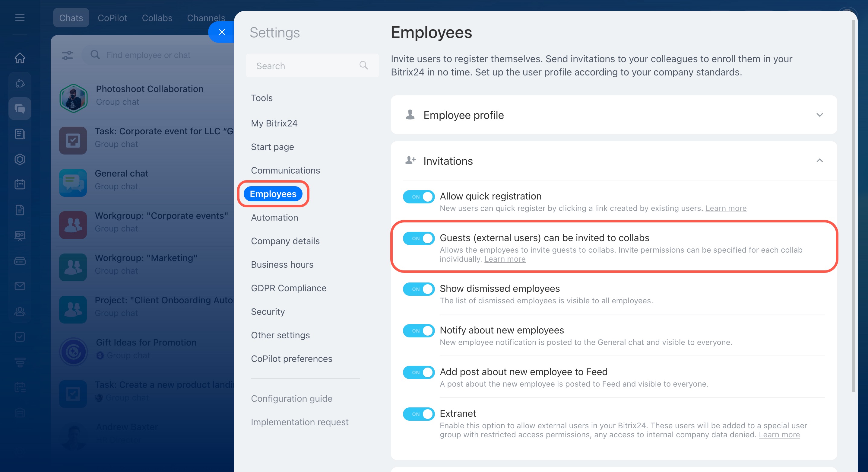This screenshot has width=868, height=472.
Task: Click the magnifier icon in Settings search
Action: [x=363, y=65]
